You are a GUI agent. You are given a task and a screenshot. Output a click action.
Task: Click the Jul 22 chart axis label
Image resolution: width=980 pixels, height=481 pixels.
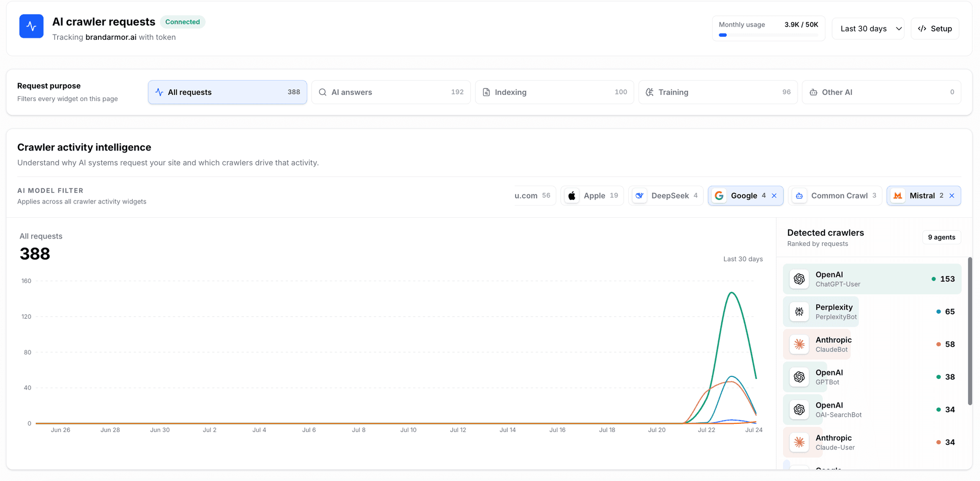706,430
